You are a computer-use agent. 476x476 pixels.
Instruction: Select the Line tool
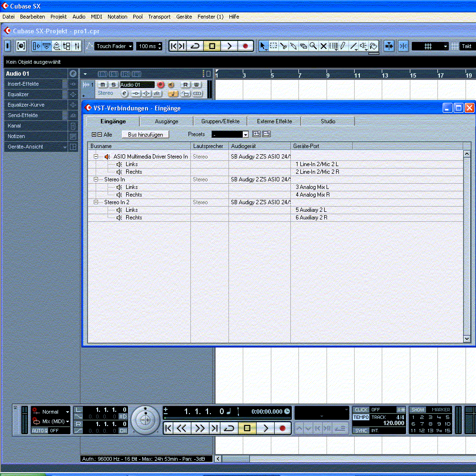click(x=353, y=46)
